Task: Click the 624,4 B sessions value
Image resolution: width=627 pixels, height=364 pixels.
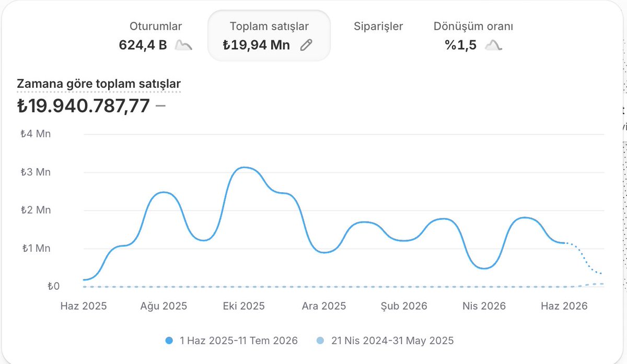Action: click(143, 45)
